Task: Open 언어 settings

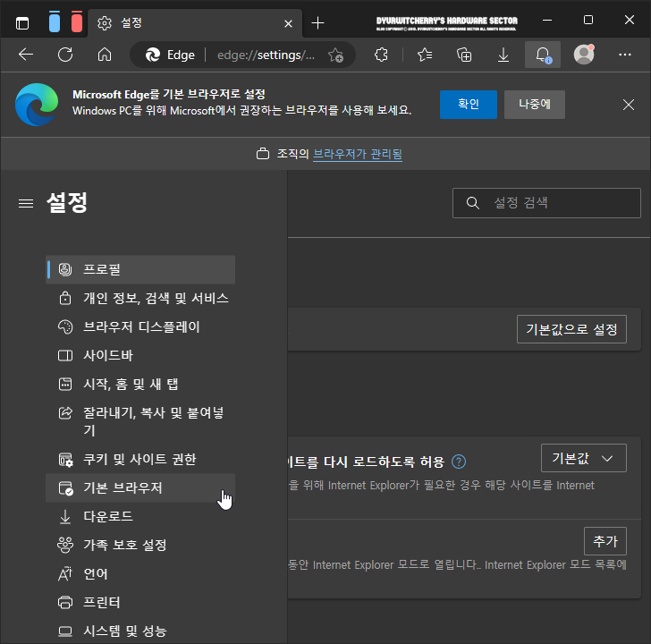Action: pyautogui.click(x=140, y=574)
